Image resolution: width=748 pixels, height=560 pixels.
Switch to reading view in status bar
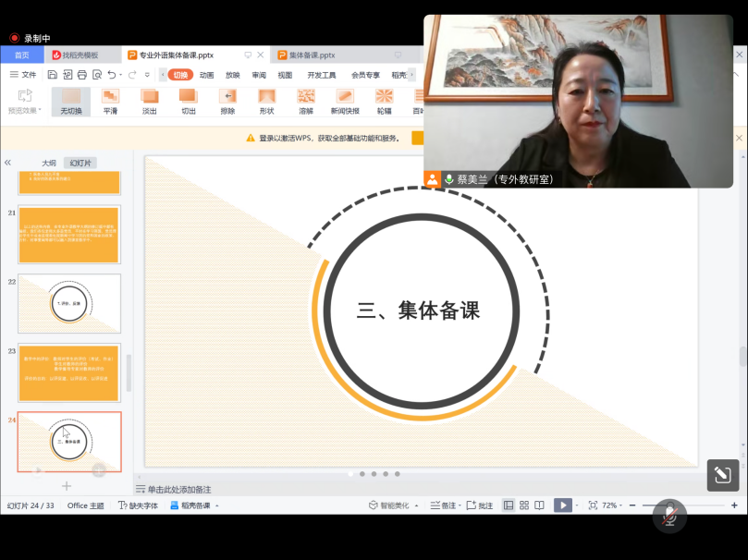(x=540, y=505)
